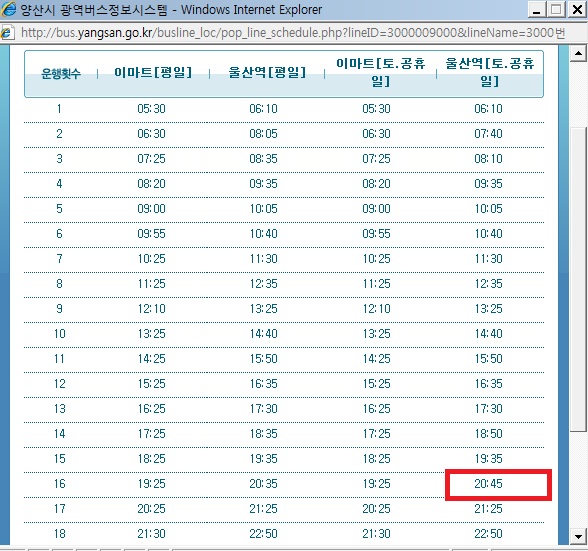588x551 pixels.
Task: Click the 18:50 holiday 울산역 time
Action: click(x=488, y=434)
